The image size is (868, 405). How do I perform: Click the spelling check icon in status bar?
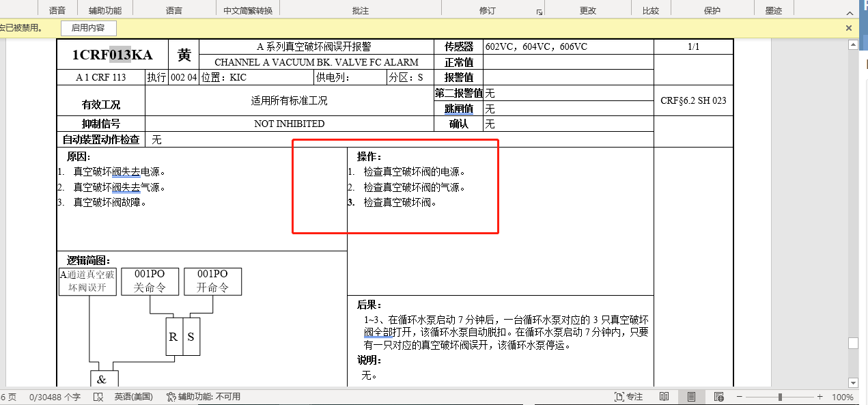[x=98, y=397]
